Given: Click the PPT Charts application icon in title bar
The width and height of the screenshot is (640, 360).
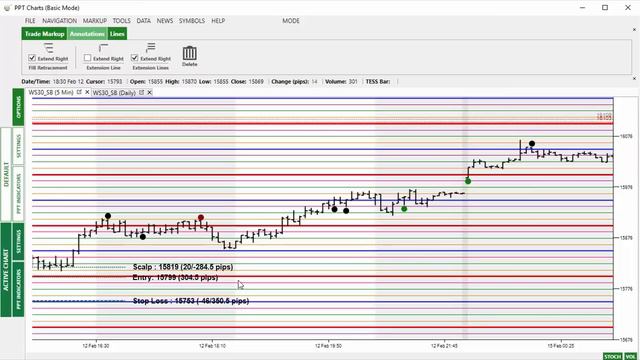Looking at the screenshot, I should click(7, 8).
